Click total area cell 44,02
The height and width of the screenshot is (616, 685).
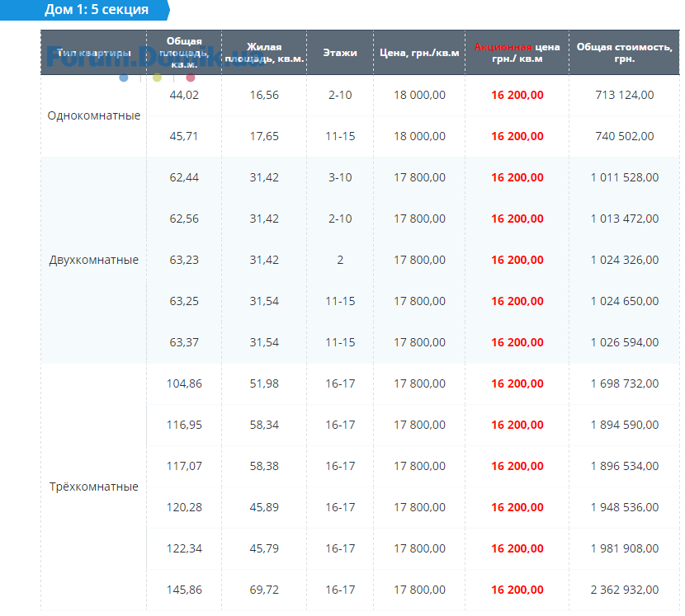click(184, 95)
